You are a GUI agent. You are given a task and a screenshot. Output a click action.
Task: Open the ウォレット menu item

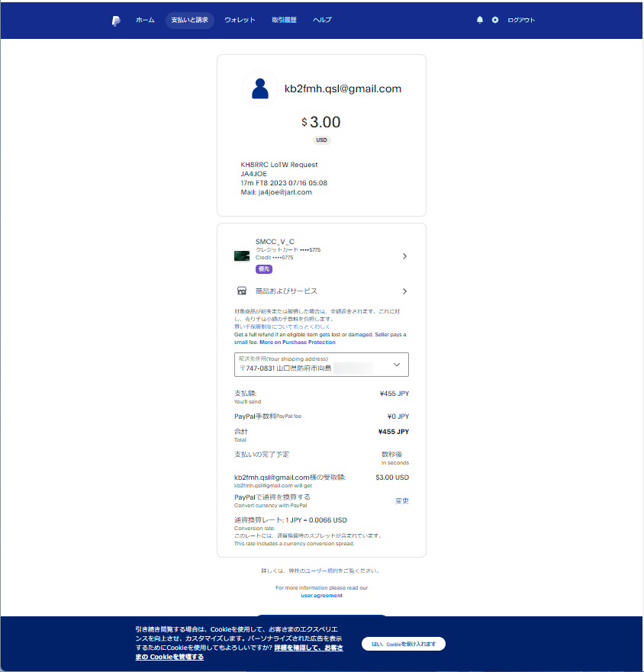click(240, 20)
